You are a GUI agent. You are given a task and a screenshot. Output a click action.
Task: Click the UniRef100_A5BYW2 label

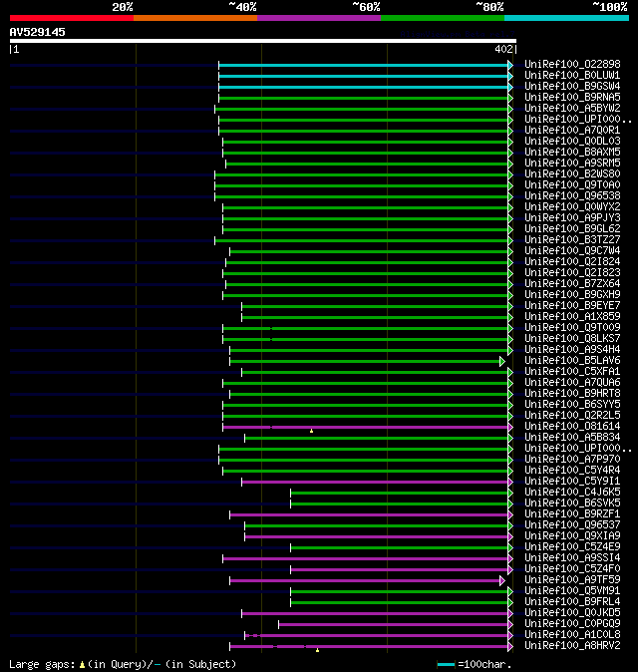[x=572, y=108]
